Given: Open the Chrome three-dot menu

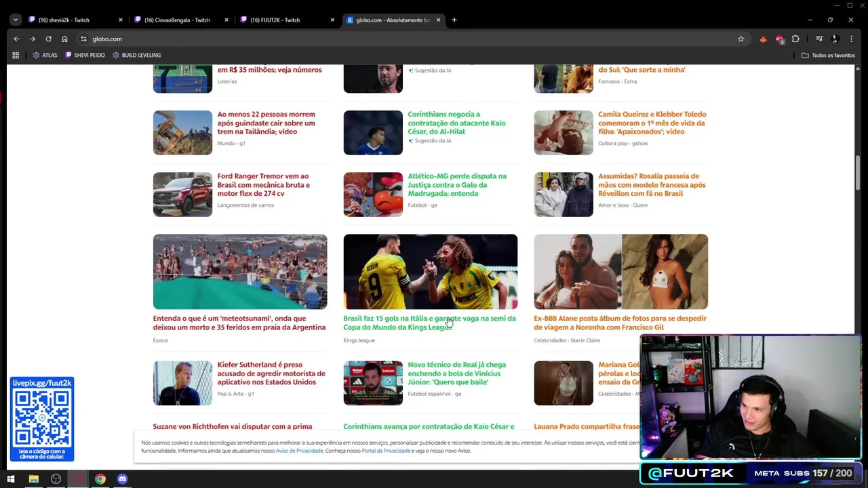Looking at the screenshot, I should pos(851,39).
